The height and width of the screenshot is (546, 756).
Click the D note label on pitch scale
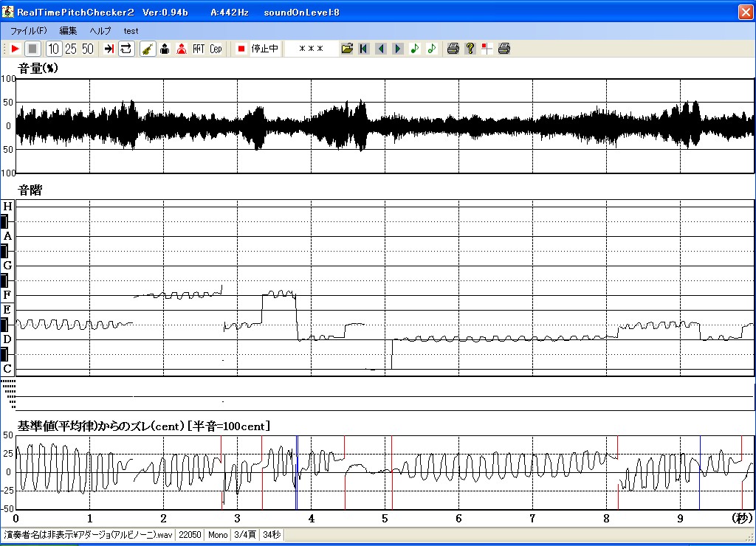[x=7, y=339]
